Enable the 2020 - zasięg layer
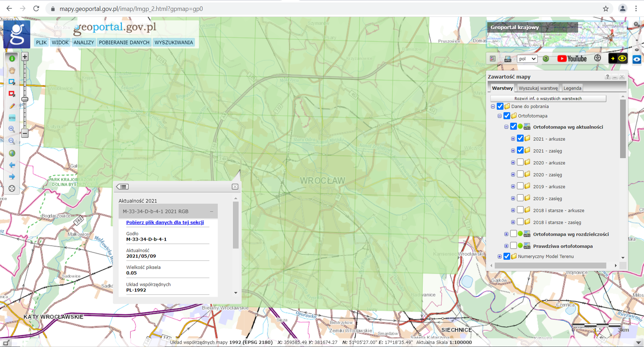Image resolution: width=644 pixels, height=347 pixels. point(520,174)
